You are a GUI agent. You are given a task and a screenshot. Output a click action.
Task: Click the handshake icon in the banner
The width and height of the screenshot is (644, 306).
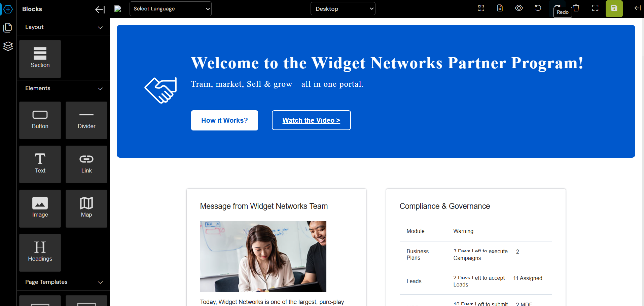[161, 90]
